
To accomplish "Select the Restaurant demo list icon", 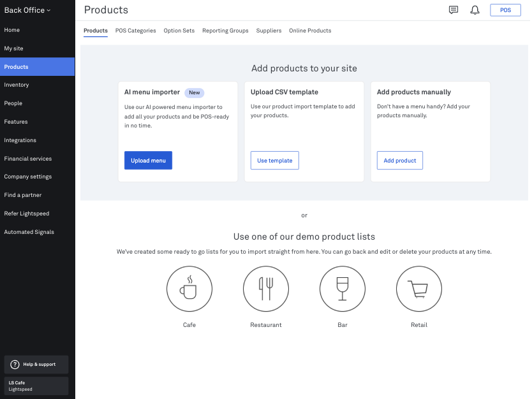I will [266, 289].
